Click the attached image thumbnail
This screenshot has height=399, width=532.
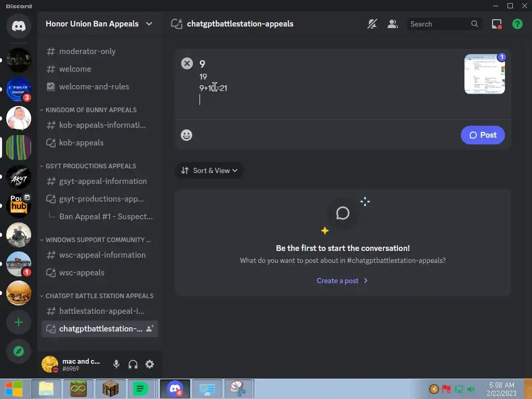tap(485, 74)
